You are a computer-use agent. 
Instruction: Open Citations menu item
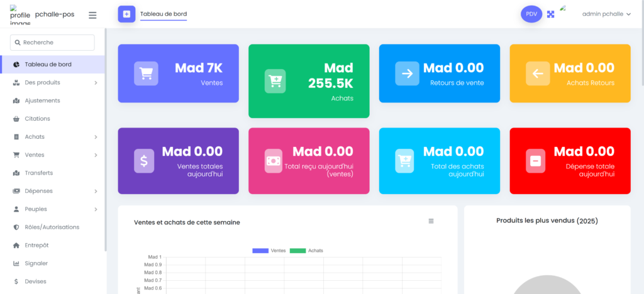[53, 119]
